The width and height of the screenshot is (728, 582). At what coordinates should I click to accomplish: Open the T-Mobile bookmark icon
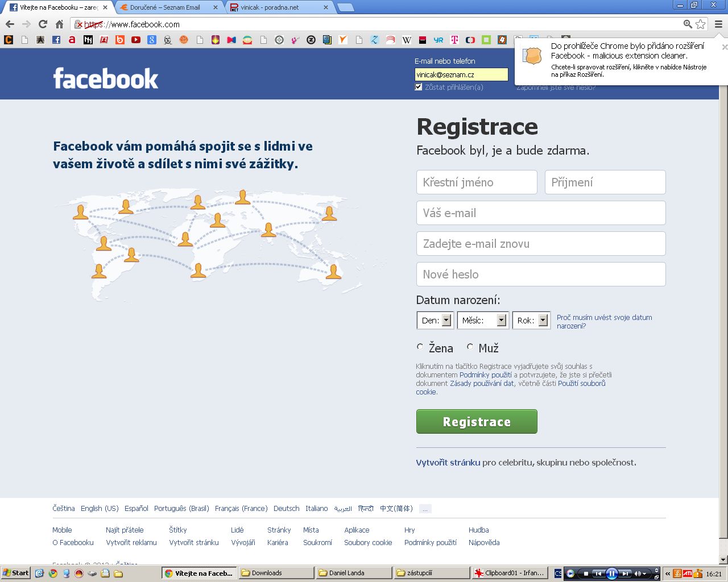click(454, 40)
